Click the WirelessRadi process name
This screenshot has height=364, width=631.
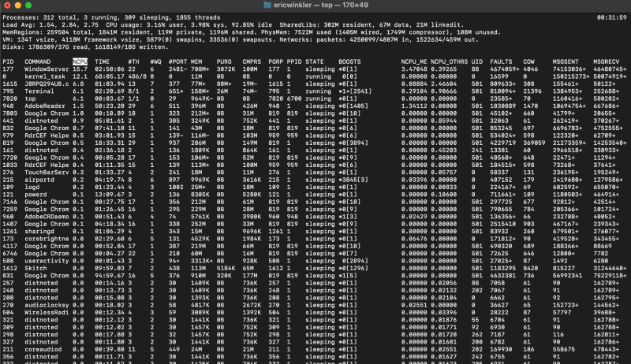click(x=47, y=312)
